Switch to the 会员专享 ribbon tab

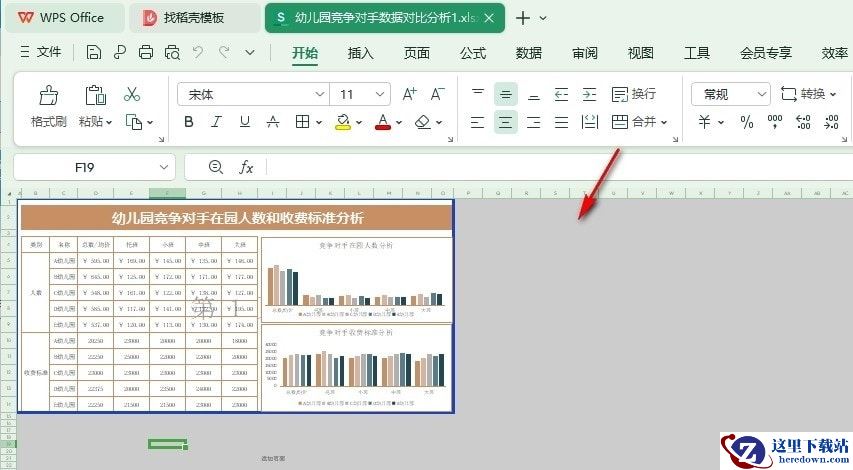click(x=765, y=53)
